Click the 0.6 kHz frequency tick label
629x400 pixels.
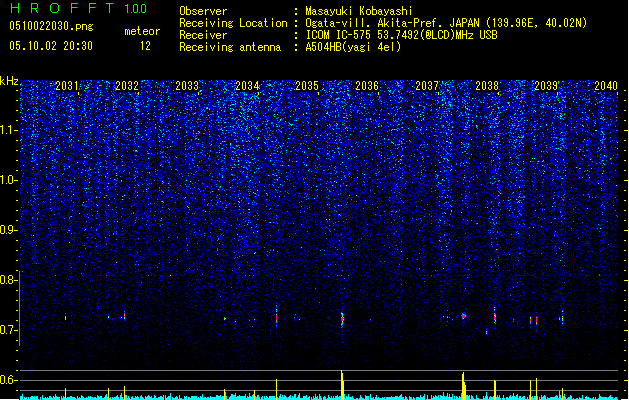pyautogui.click(x=9, y=380)
